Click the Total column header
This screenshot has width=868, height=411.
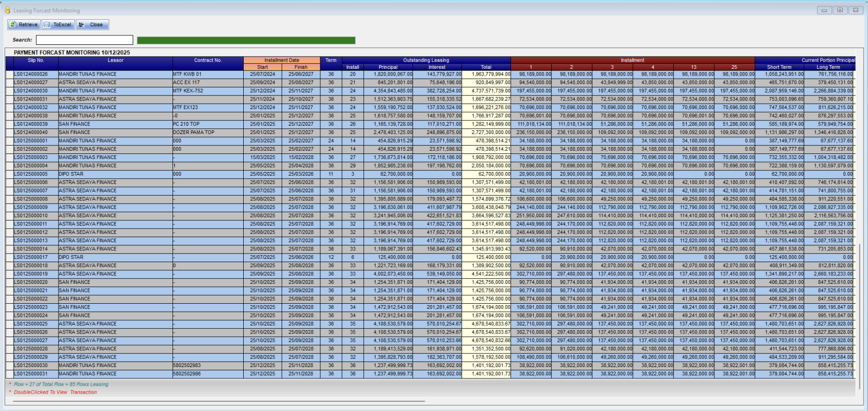pos(486,67)
